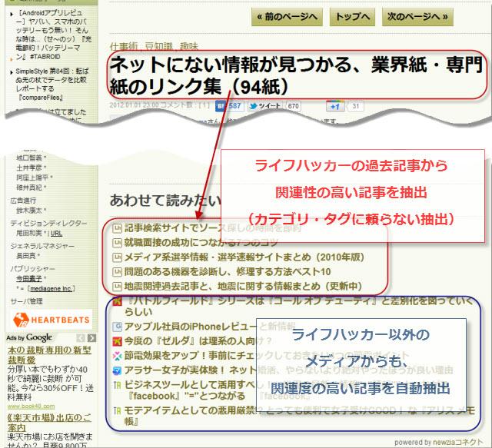Screen dimensions: 492x448
Task: Click the Twitter ツイート button
Action: pos(265,106)
